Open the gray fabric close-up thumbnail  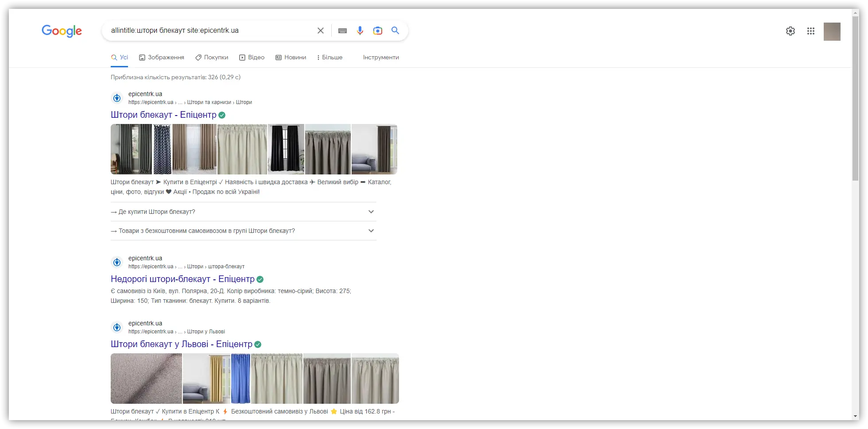(146, 379)
